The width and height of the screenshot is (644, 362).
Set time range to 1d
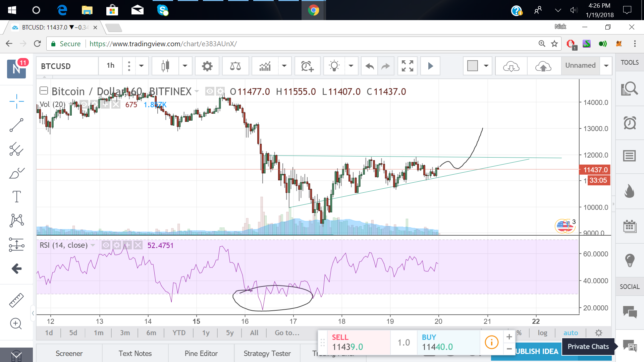[x=49, y=333]
